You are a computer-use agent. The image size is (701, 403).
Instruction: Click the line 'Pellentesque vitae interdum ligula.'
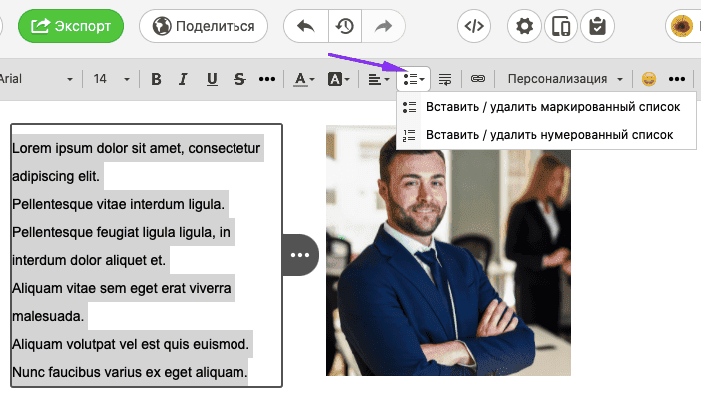118,204
